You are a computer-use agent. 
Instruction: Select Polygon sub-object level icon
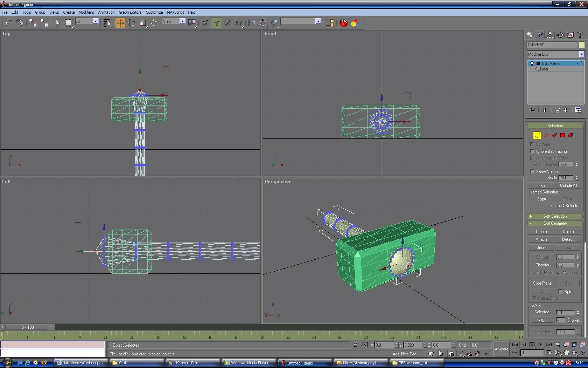(x=562, y=135)
